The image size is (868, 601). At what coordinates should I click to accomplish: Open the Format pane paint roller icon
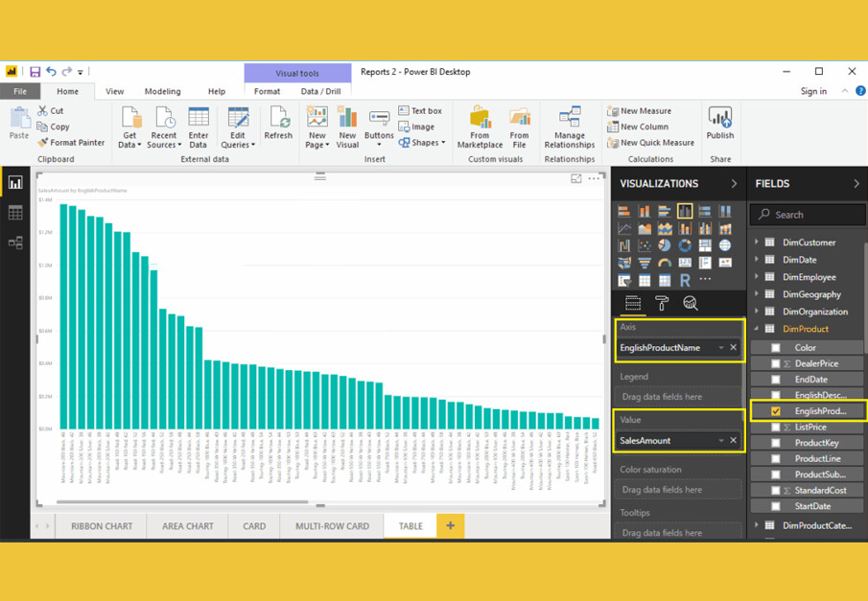[662, 303]
